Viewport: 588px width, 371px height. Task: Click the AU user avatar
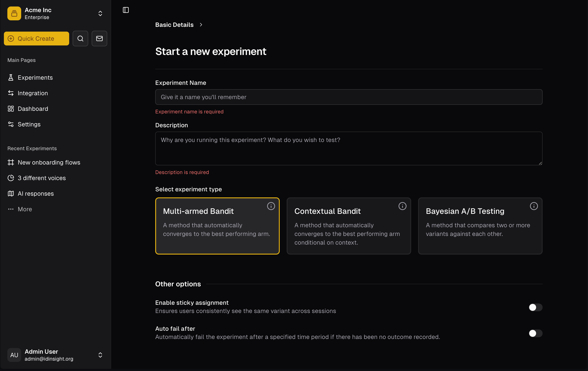[x=14, y=355]
